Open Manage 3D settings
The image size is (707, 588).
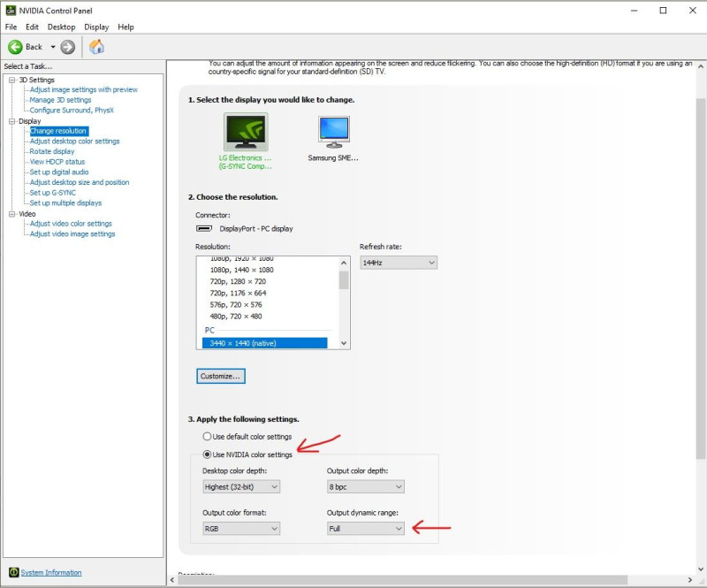pyautogui.click(x=60, y=100)
